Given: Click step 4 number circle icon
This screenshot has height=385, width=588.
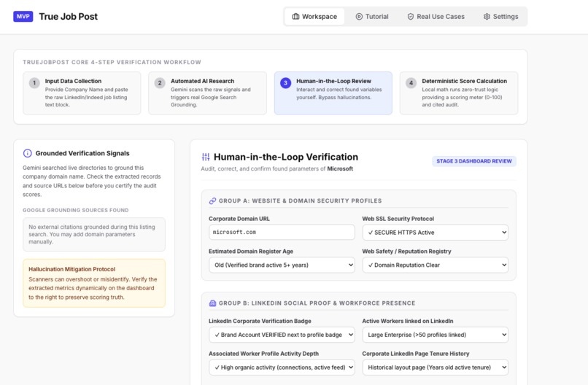Looking at the screenshot, I should (x=411, y=83).
